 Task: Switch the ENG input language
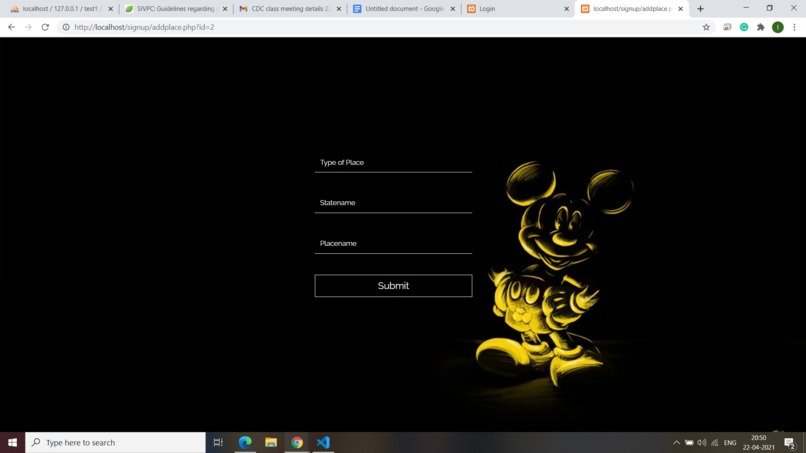coord(730,443)
